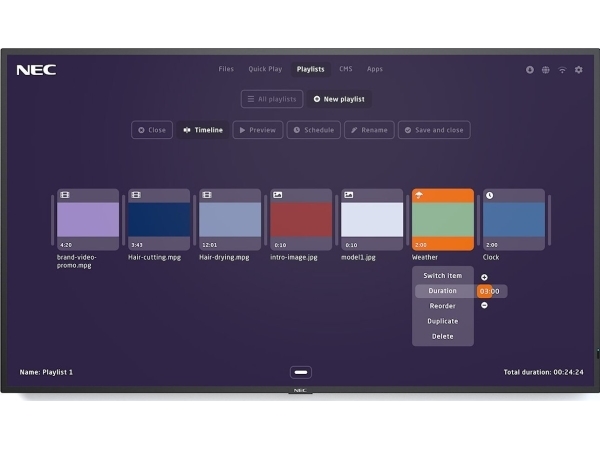Select the brand-video-promo.mpg thumbnail
Screen dimensions: 600x450
point(88,219)
